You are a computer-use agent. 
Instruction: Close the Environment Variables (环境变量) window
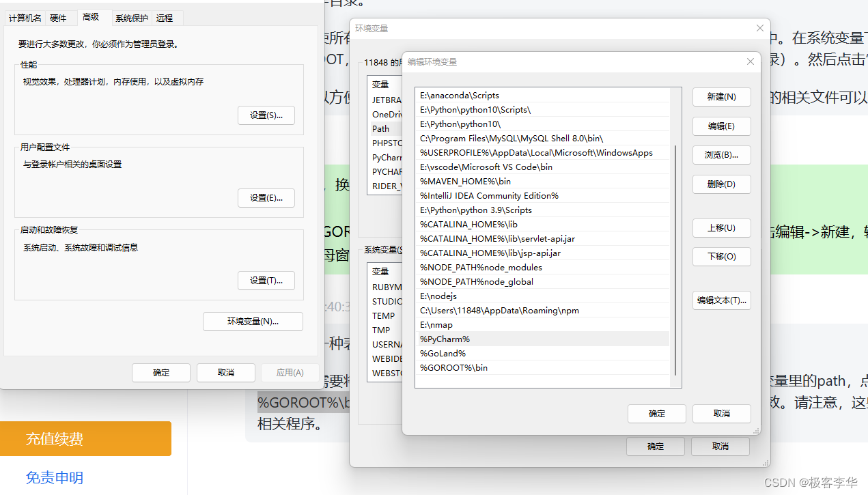point(760,28)
